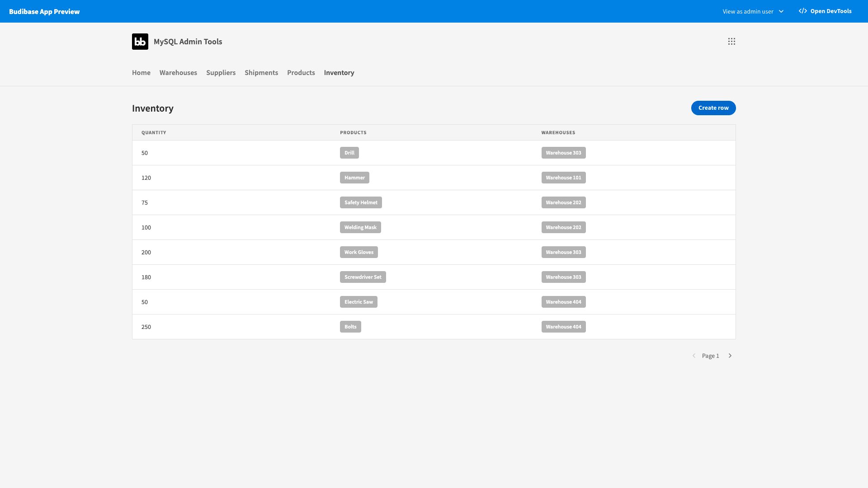Open the Warehouses tab
The height and width of the screenshot is (488, 868).
tap(178, 73)
